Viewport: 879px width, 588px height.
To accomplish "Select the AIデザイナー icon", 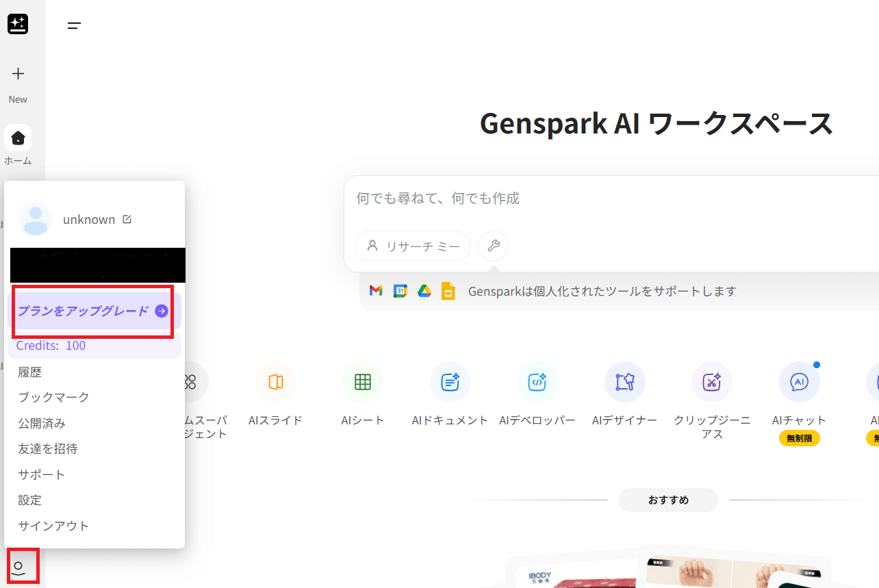I will pyautogui.click(x=624, y=382).
